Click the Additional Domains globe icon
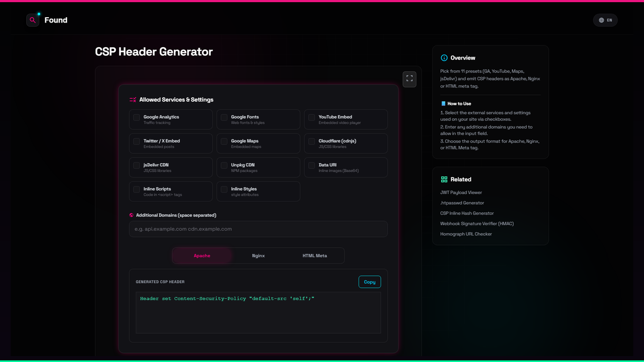644x362 pixels. pyautogui.click(x=131, y=215)
